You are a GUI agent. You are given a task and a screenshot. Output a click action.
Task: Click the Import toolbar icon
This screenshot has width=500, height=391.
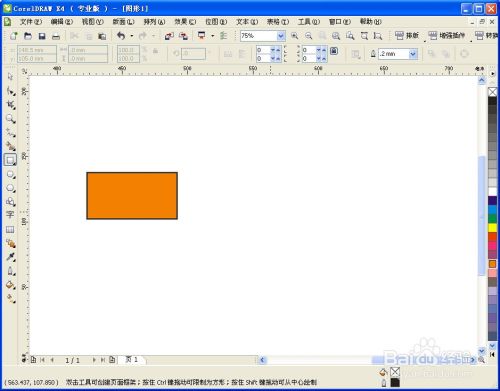169,36
